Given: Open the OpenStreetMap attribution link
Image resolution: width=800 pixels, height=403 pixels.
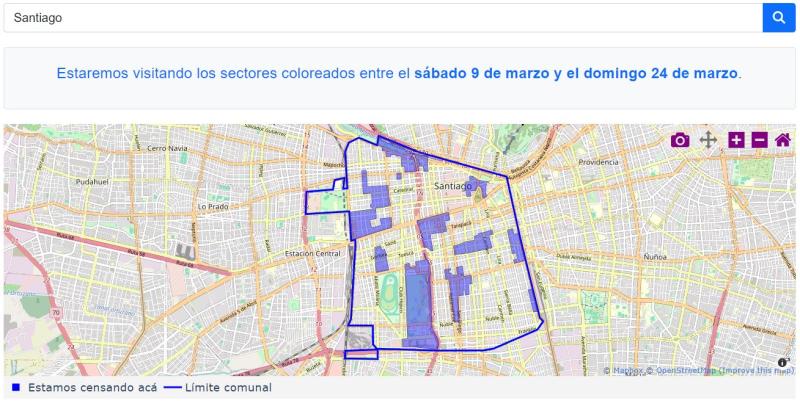Looking at the screenshot, I should tap(681, 370).
